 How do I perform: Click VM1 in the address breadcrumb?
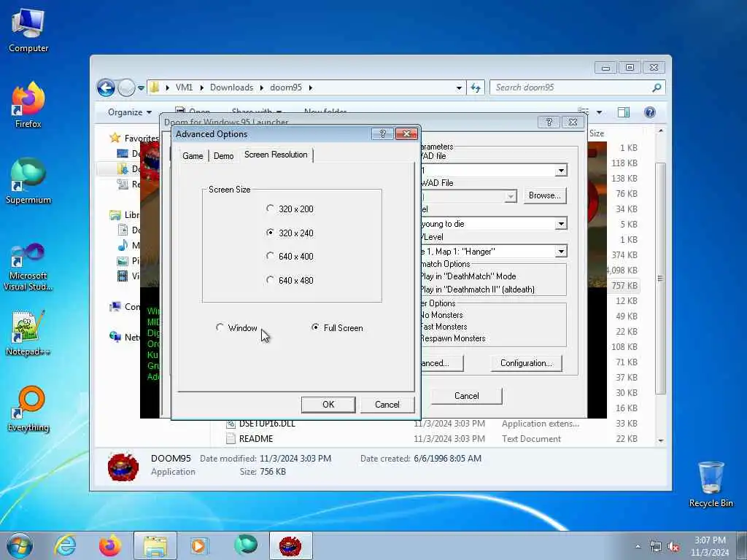click(x=184, y=87)
